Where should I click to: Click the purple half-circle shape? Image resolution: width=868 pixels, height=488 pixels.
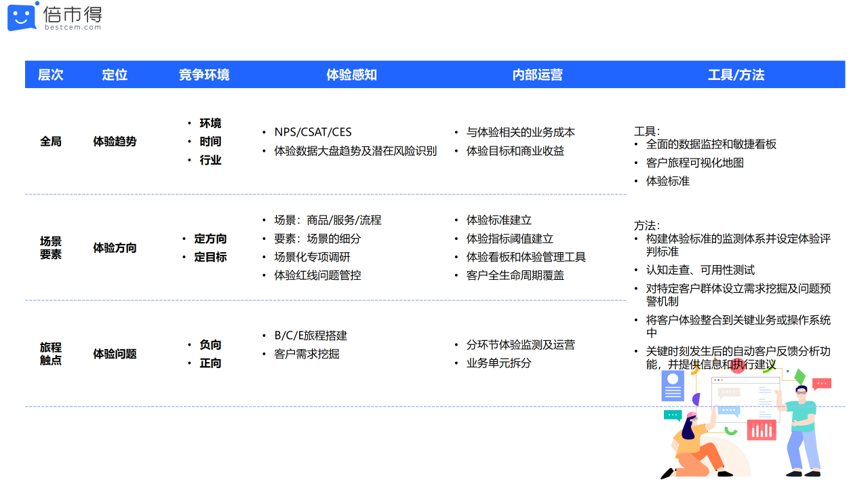pyautogui.click(x=696, y=399)
